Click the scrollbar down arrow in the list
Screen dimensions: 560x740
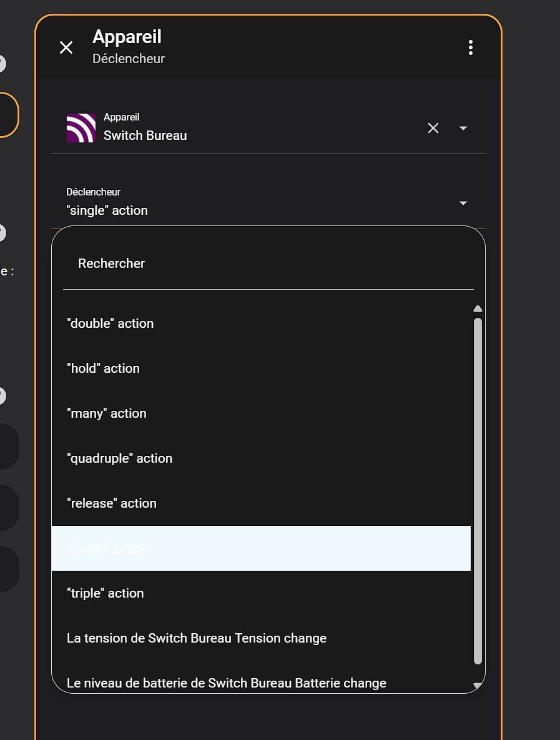(x=478, y=686)
